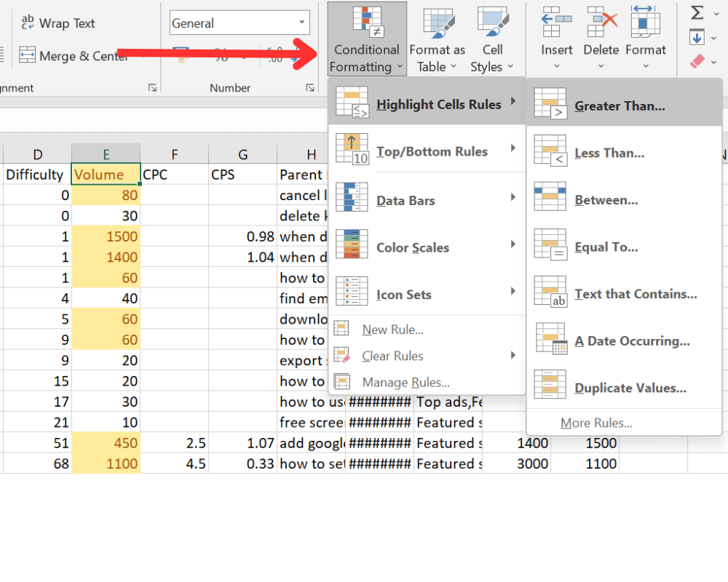Click the Color Scales swatch icon
This screenshot has width=728, height=582.
(x=352, y=247)
